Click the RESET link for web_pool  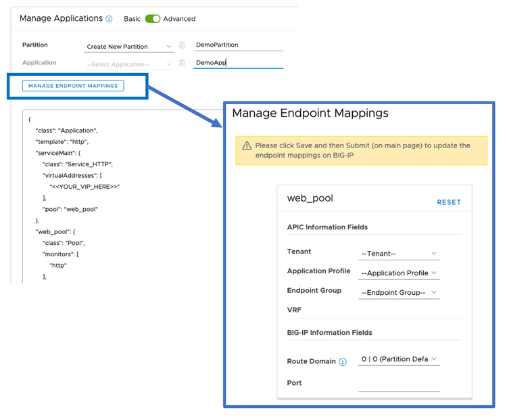pos(448,202)
